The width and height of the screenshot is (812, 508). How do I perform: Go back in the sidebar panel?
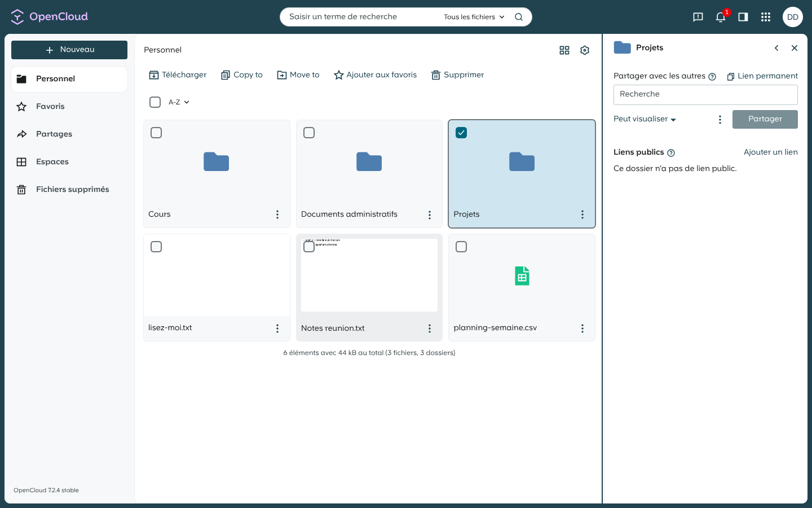(x=776, y=48)
